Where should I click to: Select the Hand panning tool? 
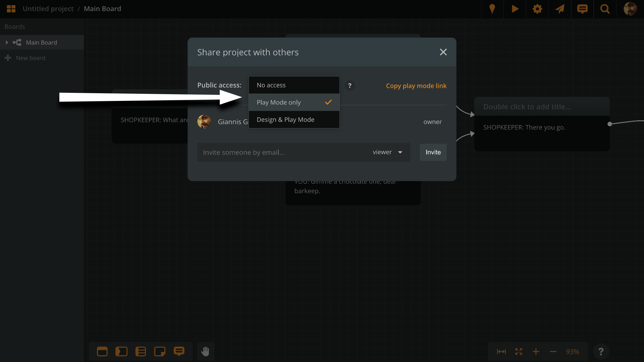[206, 352]
